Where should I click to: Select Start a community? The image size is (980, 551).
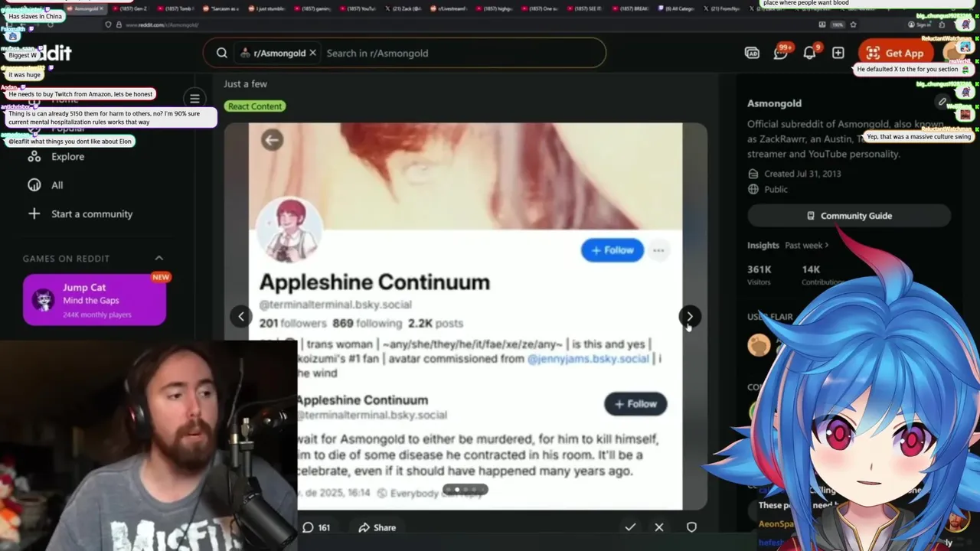(80, 214)
